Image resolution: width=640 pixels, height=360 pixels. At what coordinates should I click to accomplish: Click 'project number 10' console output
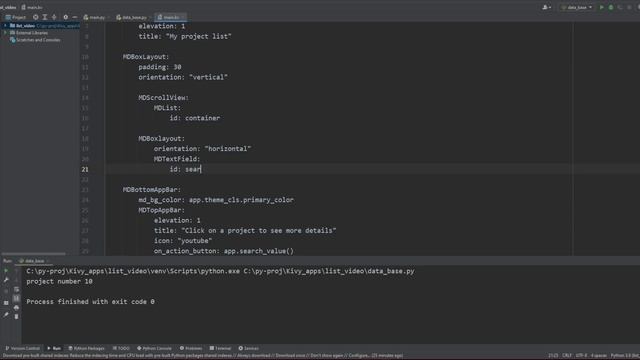pyautogui.click(x=59, y=281)
